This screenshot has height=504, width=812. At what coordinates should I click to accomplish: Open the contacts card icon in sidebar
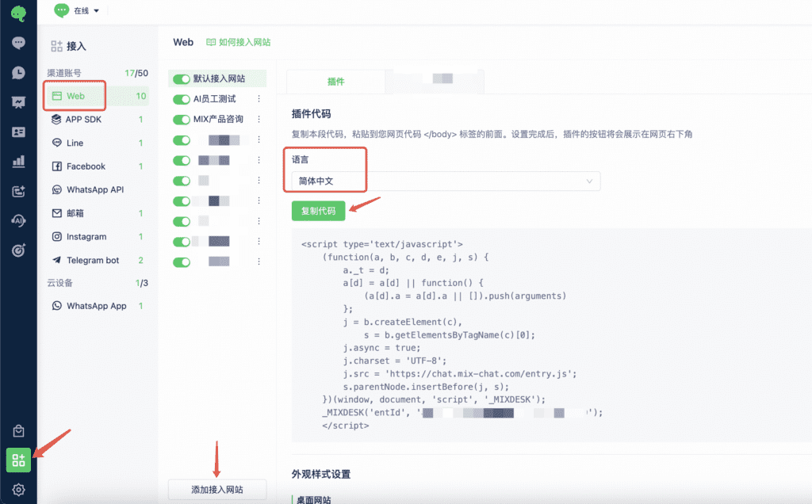[18, 132]
